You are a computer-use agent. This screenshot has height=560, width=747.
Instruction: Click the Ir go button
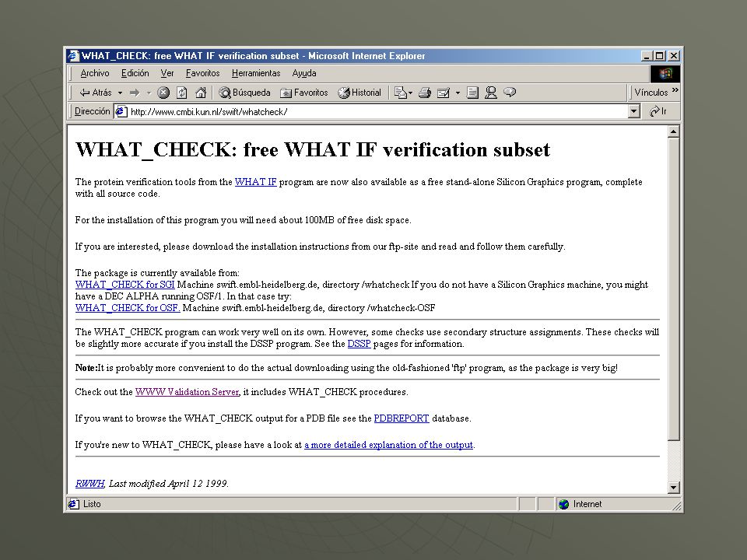click(659, 111)
